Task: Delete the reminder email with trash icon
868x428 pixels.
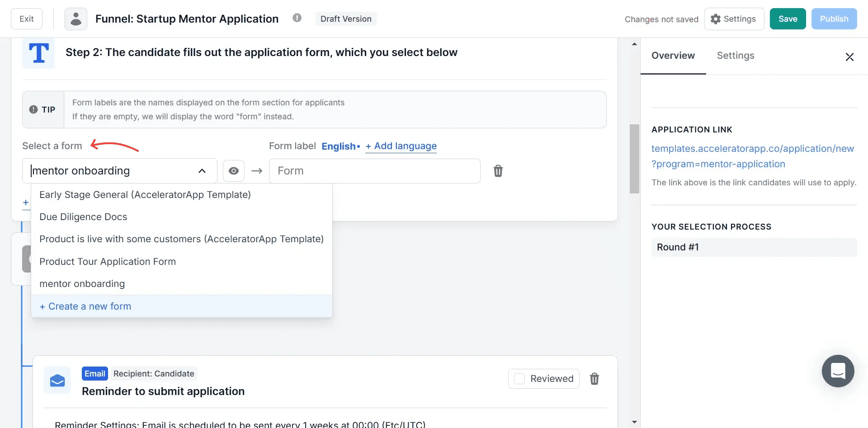Action: [x=594, y=379]
